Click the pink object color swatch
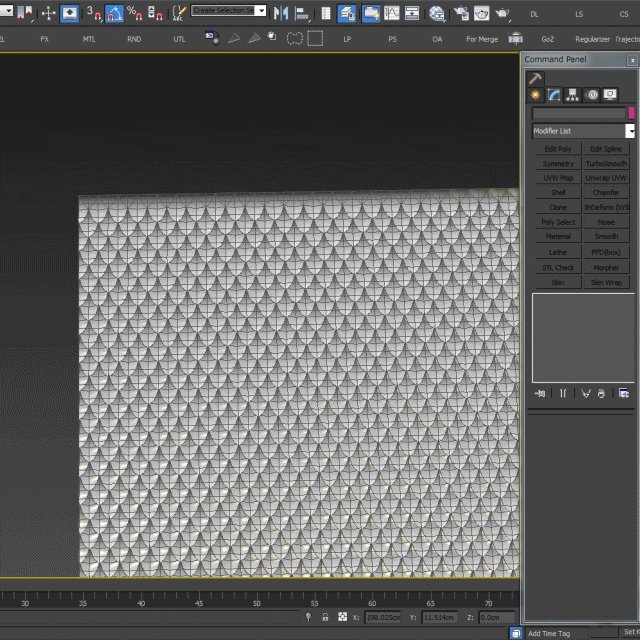This screenshot has width=640, height=640. tap(631, 113)
